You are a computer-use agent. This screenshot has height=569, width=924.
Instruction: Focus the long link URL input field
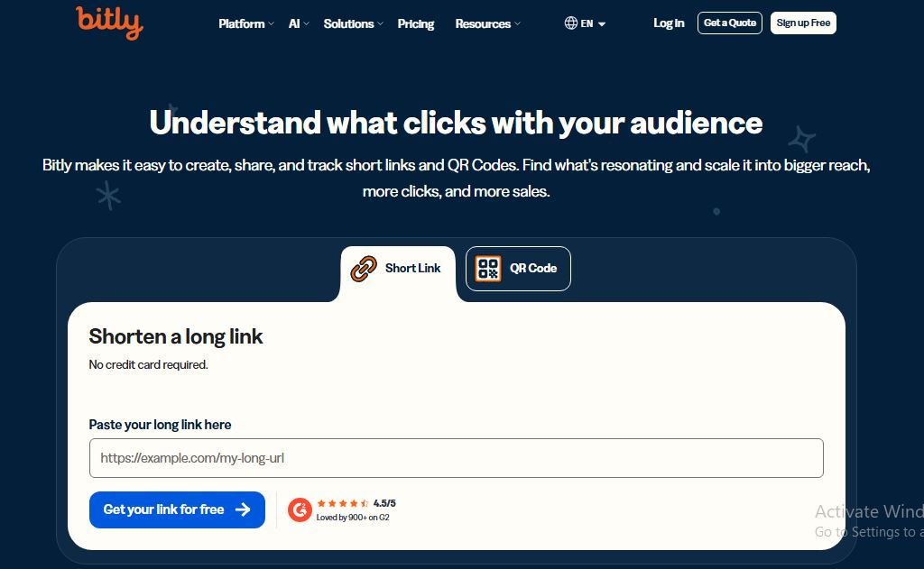click(x=456, y=458)
